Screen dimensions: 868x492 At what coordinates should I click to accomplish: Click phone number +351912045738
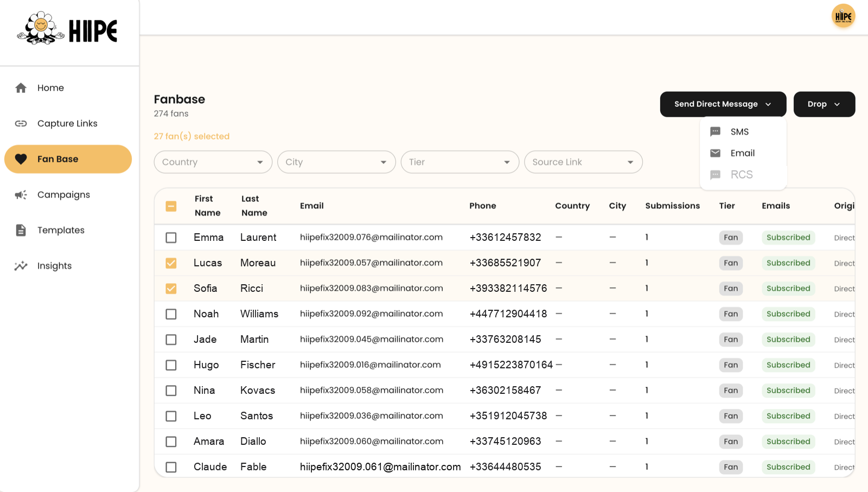508,416
